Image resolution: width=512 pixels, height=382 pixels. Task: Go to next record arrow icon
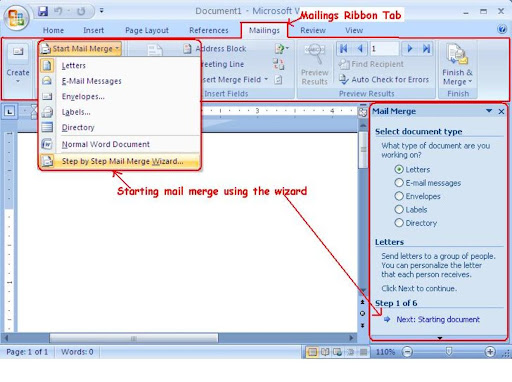(410, 49)
